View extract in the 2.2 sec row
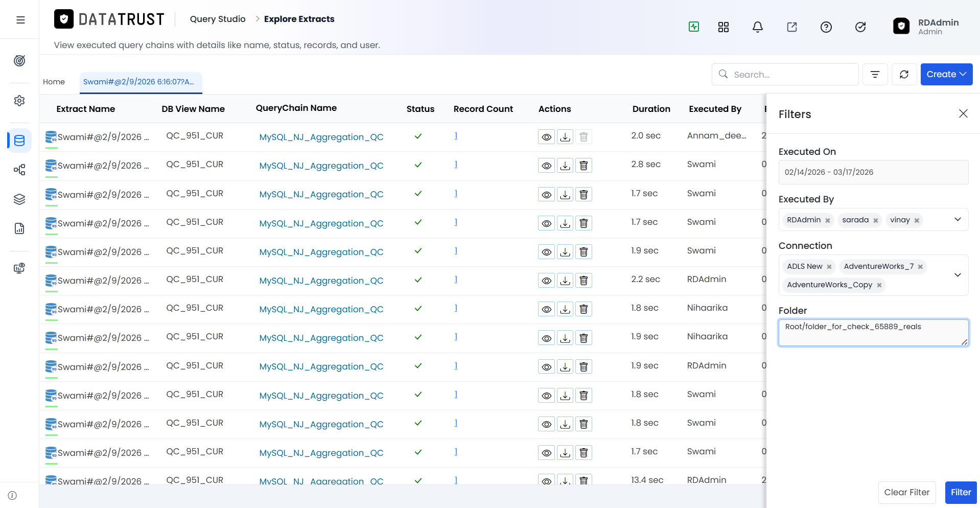 coord(546,281)
